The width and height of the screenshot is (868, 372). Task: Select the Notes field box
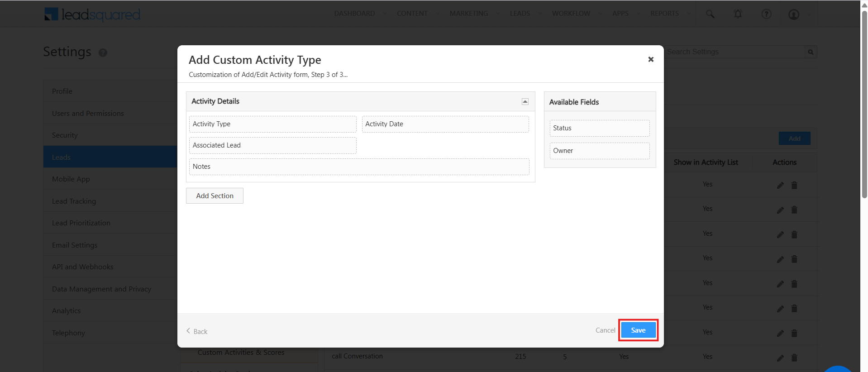[x=359, y=167]
